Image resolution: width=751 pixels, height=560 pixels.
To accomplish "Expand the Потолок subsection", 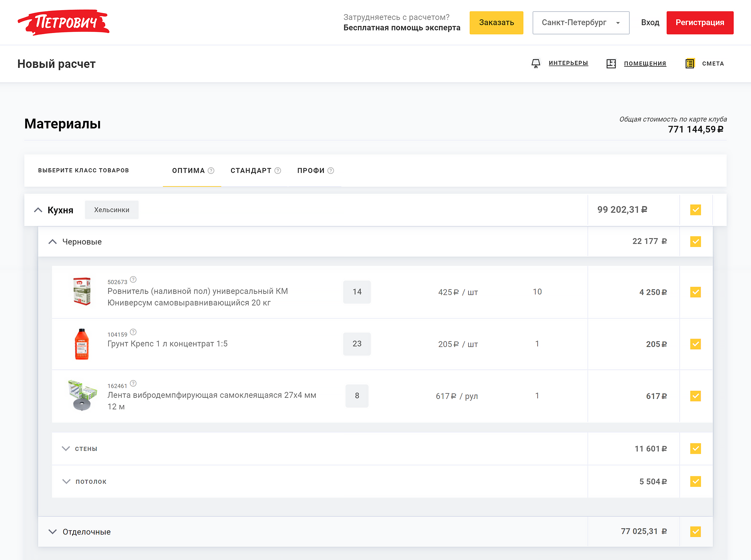I will (x=66, y=482).
